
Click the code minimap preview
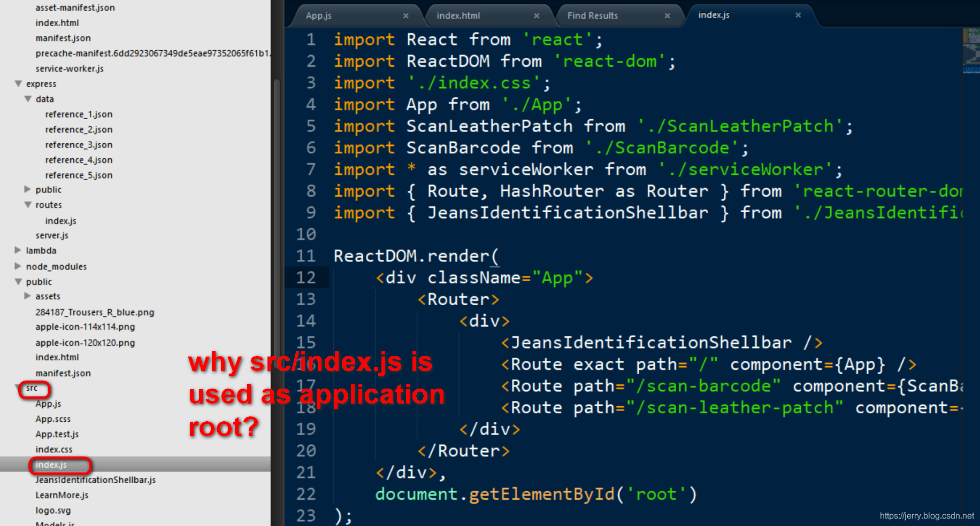tap(971, 51)
